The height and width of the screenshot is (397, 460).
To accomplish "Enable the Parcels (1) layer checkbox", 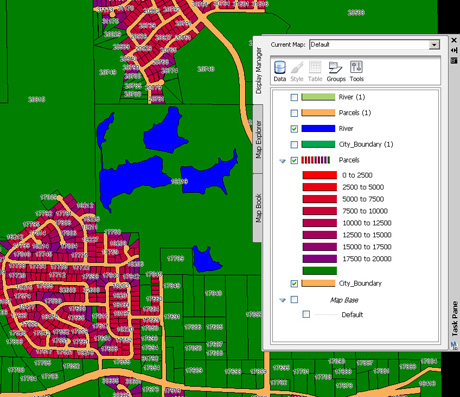I will [x=294, y=113].
